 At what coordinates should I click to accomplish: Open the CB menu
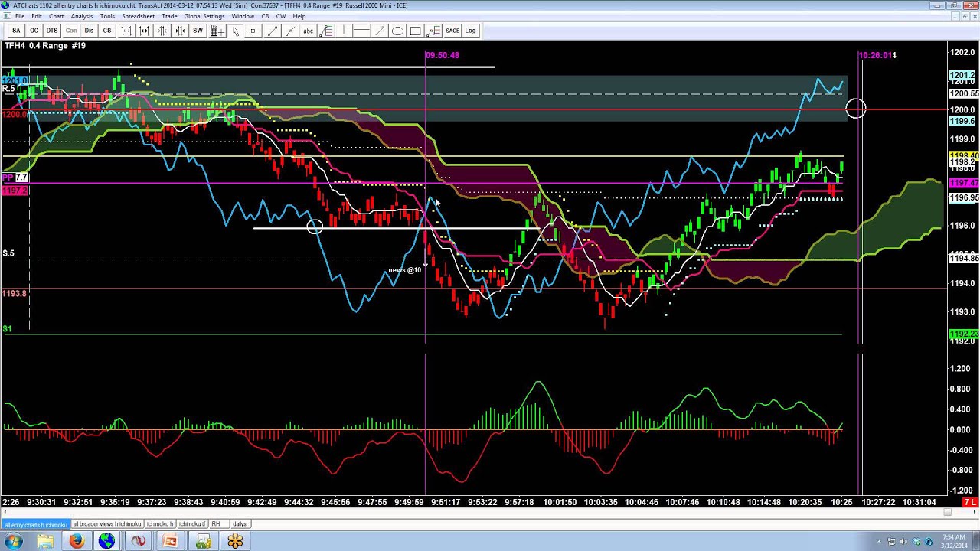point(265,16)
